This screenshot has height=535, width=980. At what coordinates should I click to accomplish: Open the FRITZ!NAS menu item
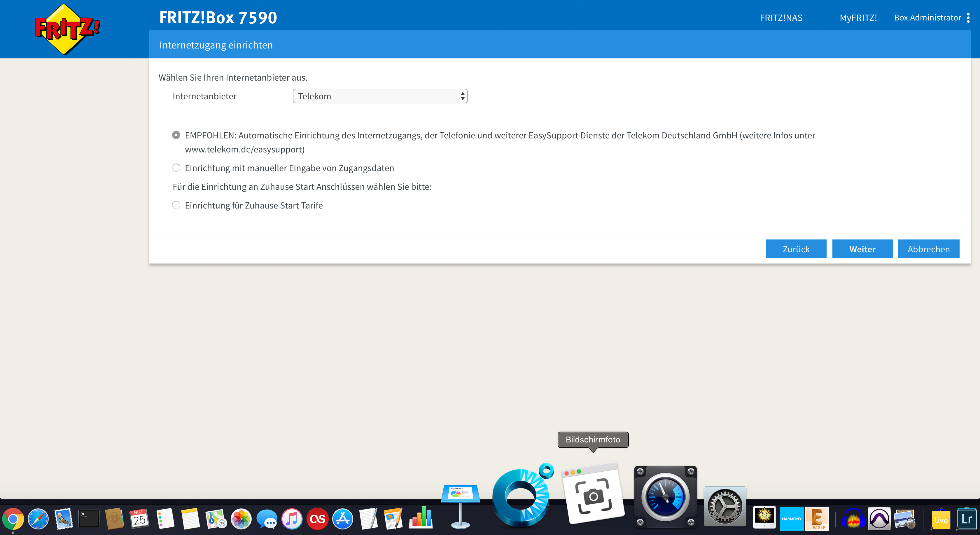(x=781, y=18)
